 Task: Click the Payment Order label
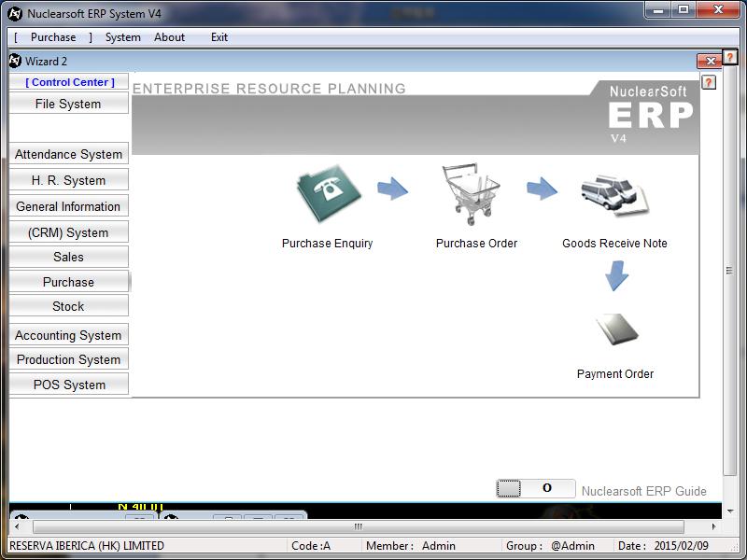pyautogui.click(x=615, y=374)
